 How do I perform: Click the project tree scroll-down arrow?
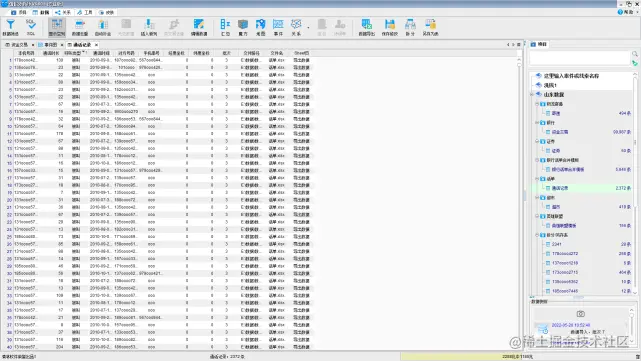tap(635, 293)
